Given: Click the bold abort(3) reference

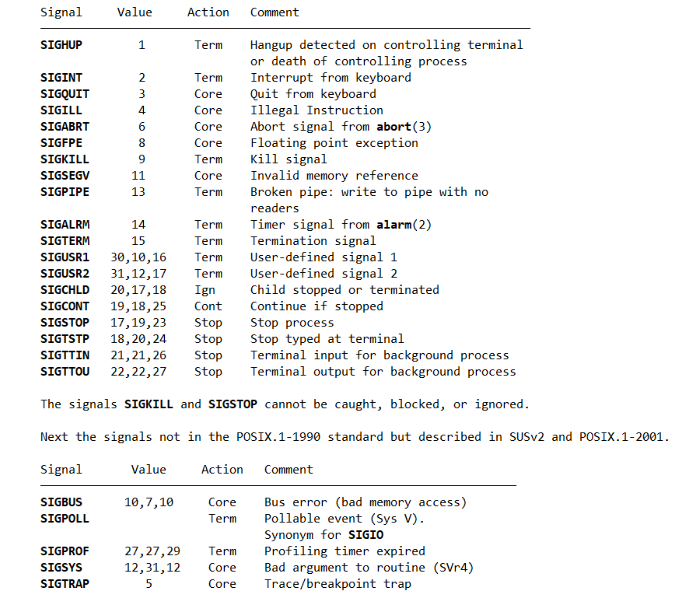Looking at the screenshot, I should pos(404,127).
